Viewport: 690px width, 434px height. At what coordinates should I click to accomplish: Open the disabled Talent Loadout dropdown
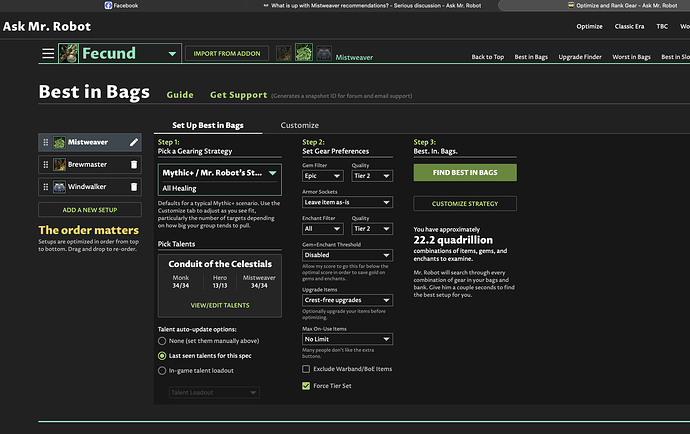tap(214, 392)
